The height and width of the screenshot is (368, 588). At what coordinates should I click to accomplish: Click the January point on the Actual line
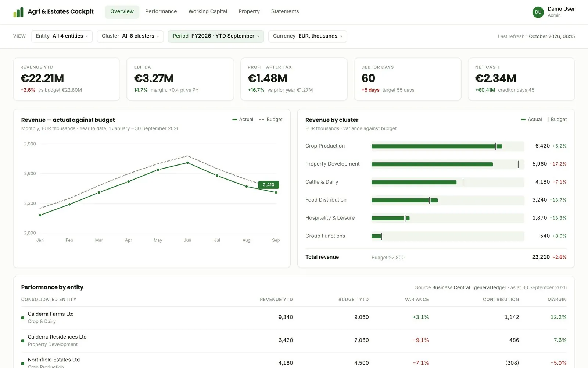[40, 215]
